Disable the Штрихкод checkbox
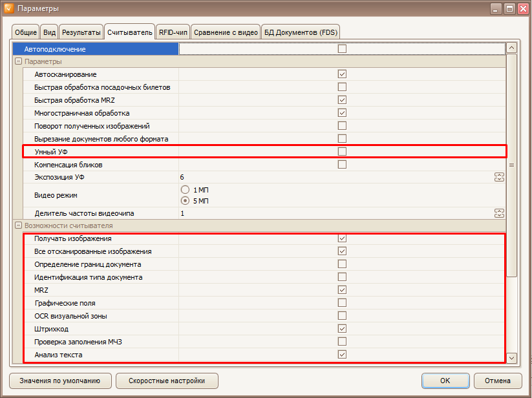Screen dimensions: 532x398 click(342, 328)
